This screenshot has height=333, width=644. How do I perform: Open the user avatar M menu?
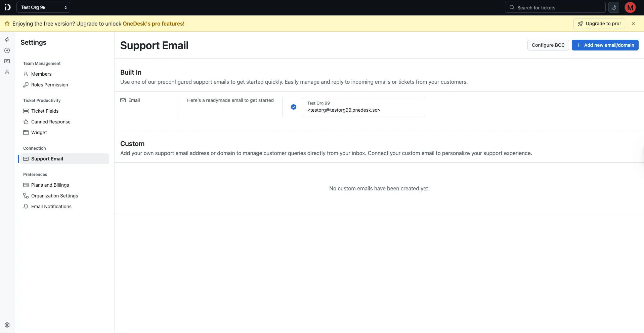[630, 7]
